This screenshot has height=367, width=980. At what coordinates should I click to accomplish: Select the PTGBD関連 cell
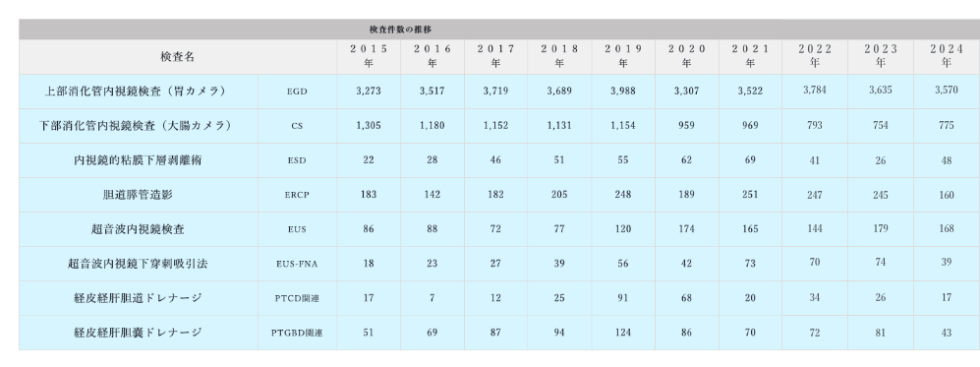[297, 333]
